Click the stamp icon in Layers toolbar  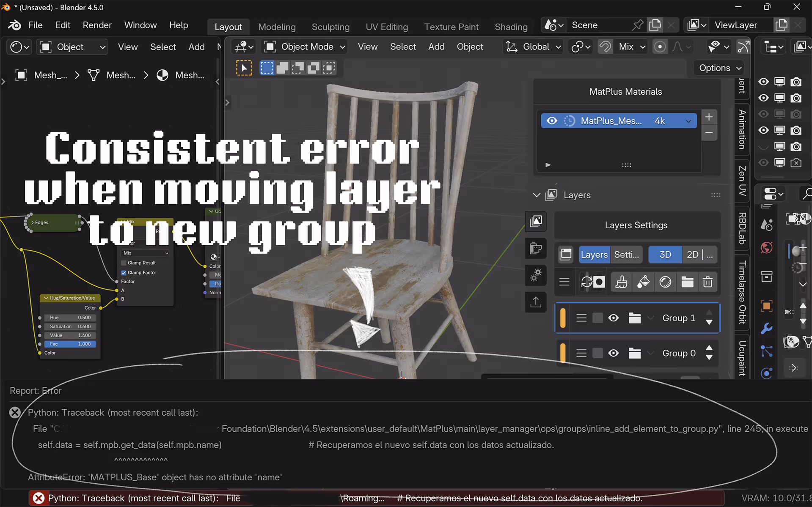tap(621, 282)
